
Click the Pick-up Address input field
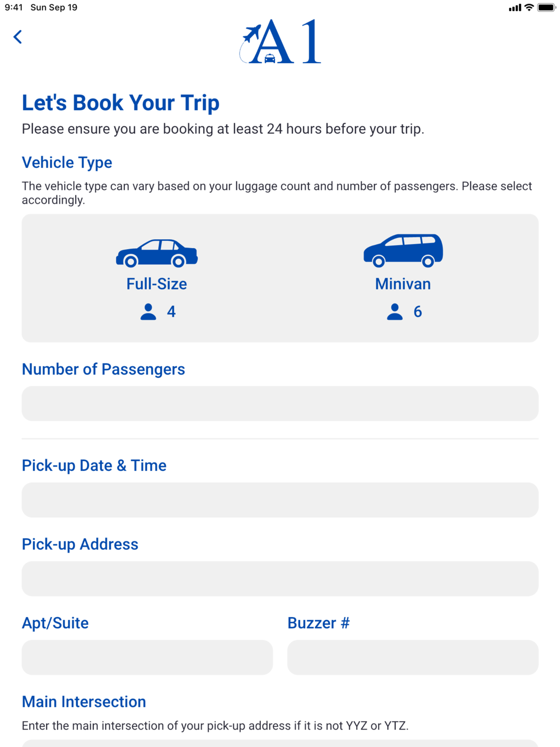coord(280,578)
